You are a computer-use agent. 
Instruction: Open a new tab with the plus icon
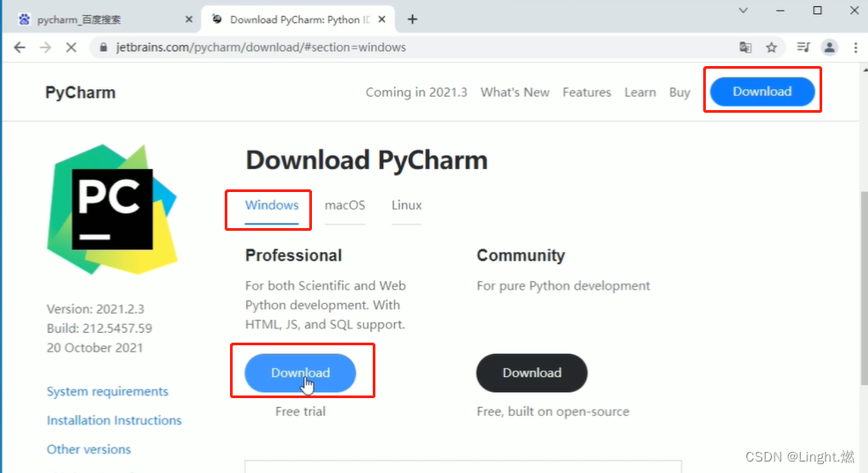pyautogui.click(x=412, y=19)
